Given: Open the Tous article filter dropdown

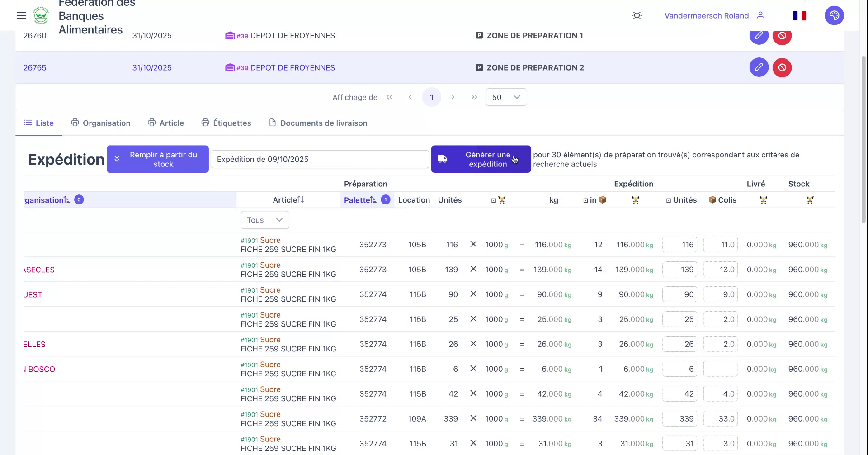Looking at the screenshot, I should coord(264,220).
